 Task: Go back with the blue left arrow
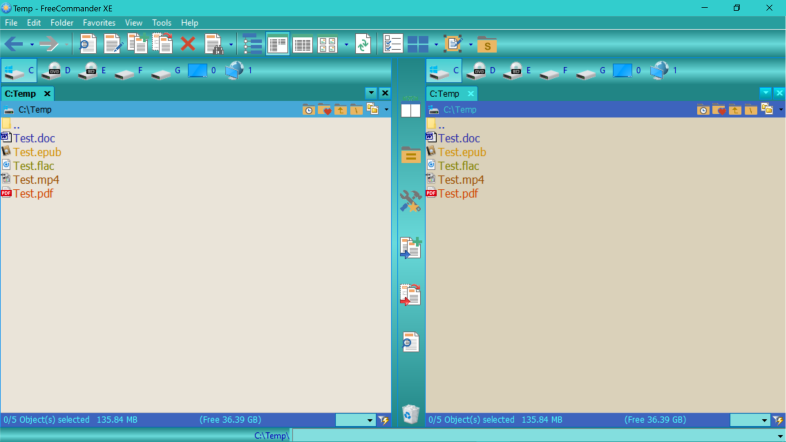click(14, 44)
